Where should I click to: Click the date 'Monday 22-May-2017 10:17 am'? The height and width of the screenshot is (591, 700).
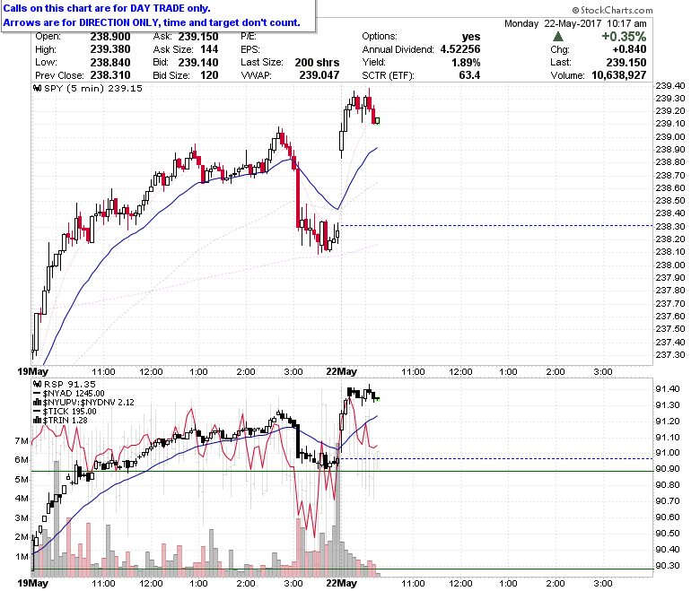coord(575,23)
